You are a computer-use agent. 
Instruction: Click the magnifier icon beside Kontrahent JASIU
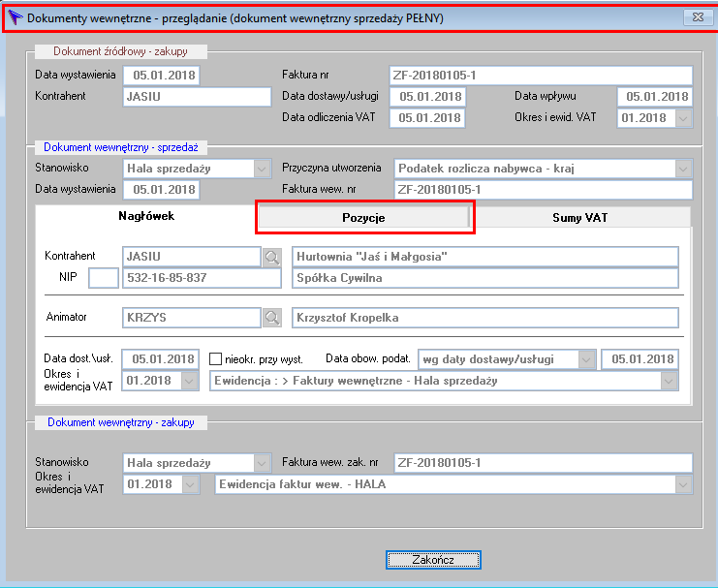[272, 257]
